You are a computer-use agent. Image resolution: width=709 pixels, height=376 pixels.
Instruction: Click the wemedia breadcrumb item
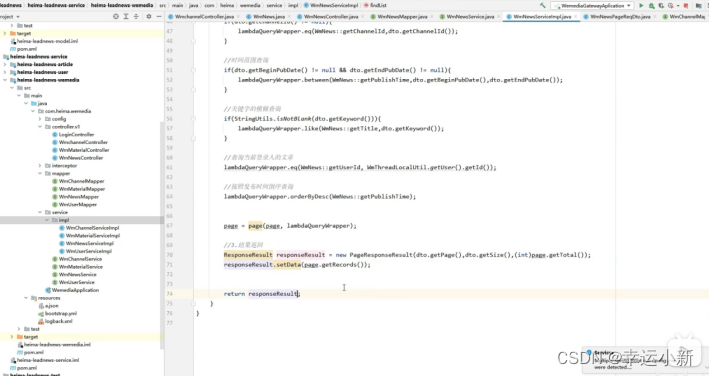250,5
